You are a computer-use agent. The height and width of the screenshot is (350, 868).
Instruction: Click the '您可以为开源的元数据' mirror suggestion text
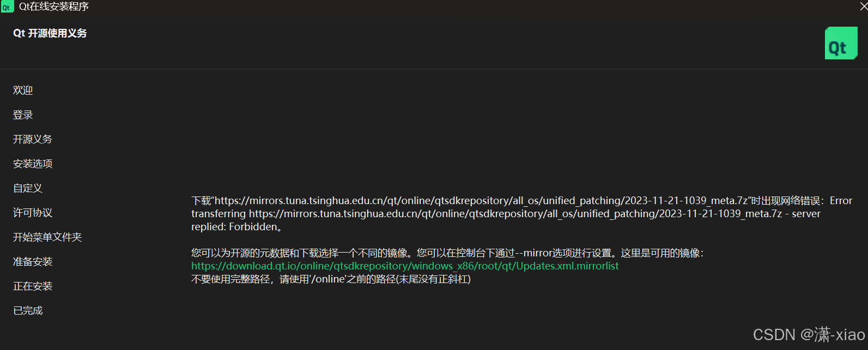pos(447,253)
